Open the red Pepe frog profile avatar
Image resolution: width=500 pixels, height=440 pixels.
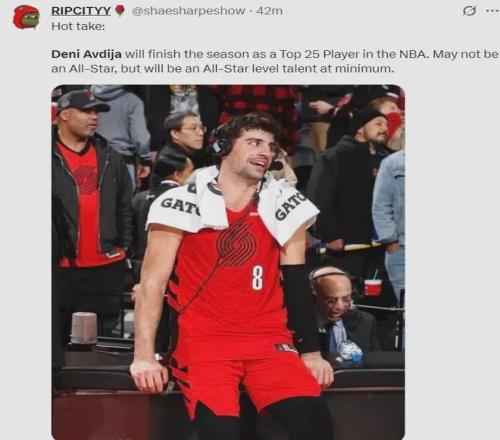point(26,17)
